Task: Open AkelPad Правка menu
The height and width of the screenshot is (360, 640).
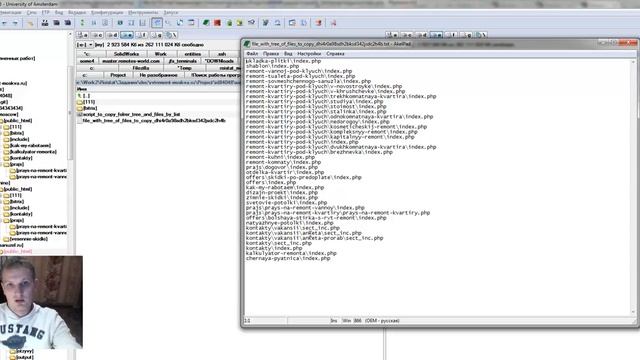Action: tap(271, 53)
